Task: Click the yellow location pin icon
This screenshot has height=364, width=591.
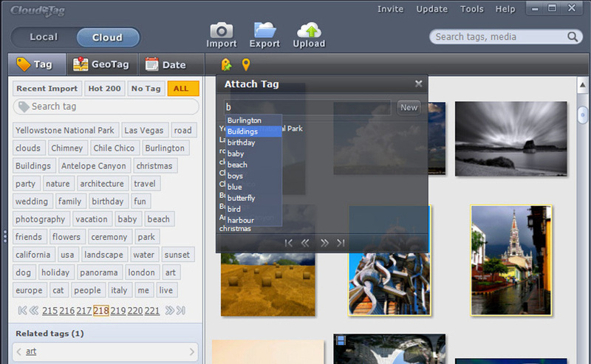Action: [x=246, y=64]
